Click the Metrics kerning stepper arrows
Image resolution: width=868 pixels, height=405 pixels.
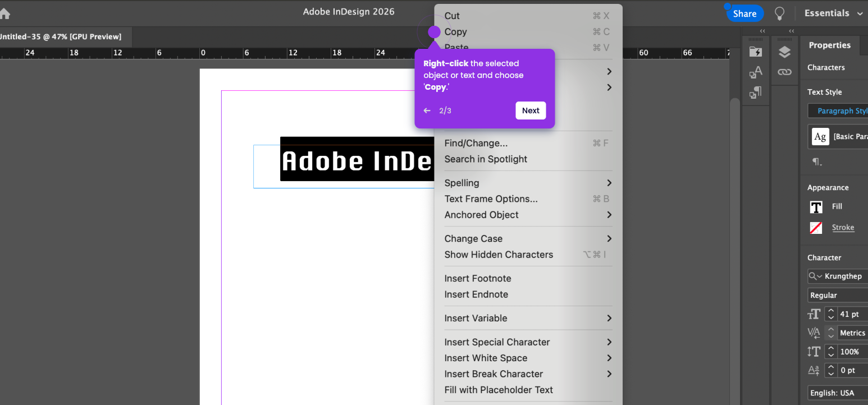tap(831, 333)
